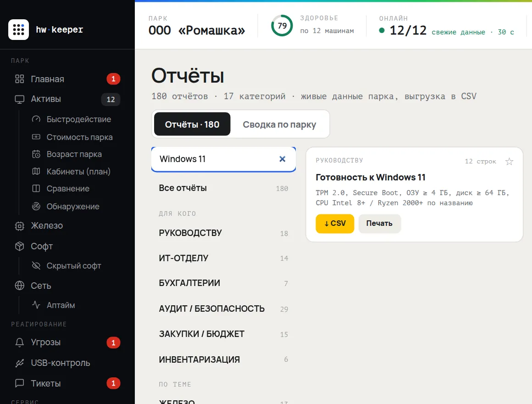Screen dimensions: 532x404
Task: Switch to the Сводка по парку tab
Action: [x=279, y=124]
